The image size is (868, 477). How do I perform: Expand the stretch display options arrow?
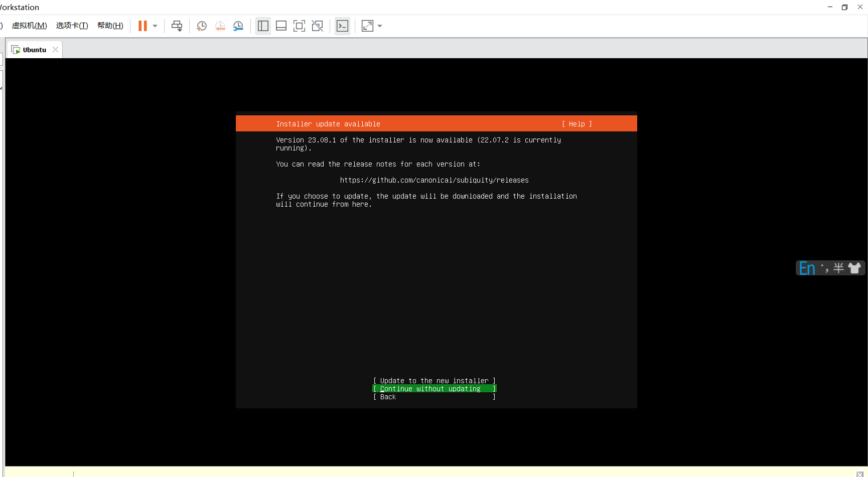pos(380,26)
